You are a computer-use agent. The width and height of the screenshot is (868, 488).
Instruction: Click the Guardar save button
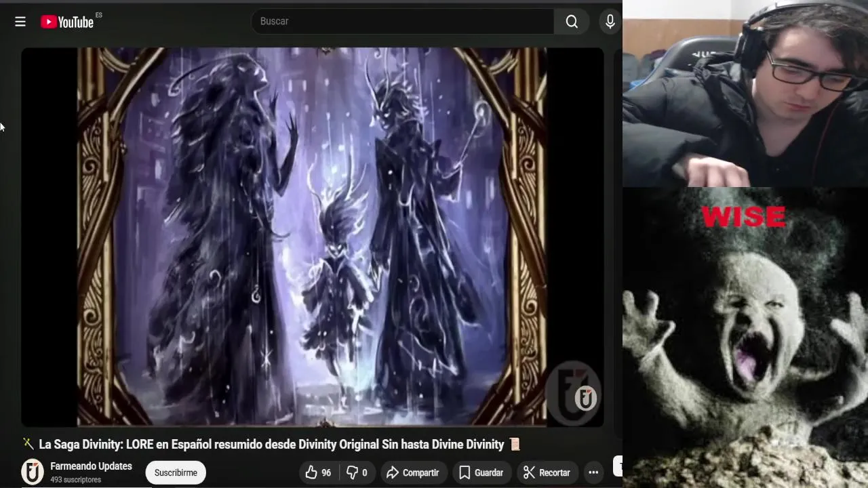[x=481, y=472]
